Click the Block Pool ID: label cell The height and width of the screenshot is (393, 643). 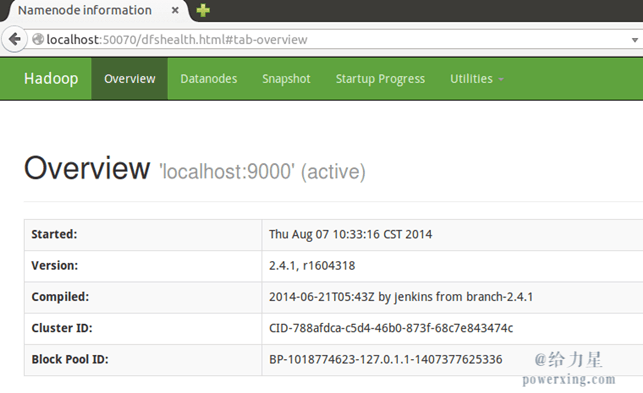[x=143, y=359]
